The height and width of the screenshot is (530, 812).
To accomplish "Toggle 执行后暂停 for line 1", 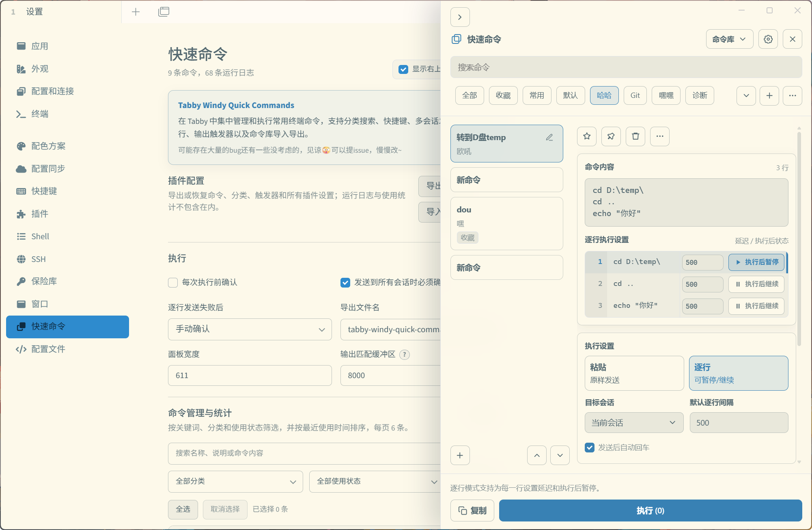I will click(x=756, y=262).
